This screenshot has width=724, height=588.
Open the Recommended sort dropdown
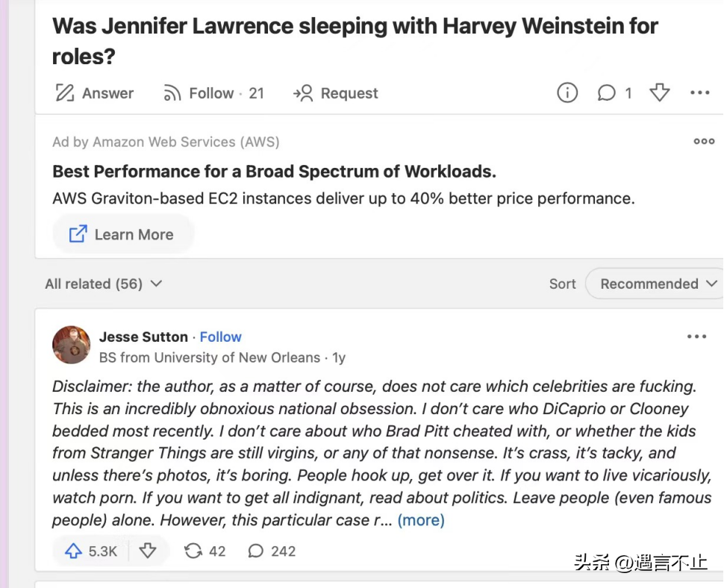(656, 284)
